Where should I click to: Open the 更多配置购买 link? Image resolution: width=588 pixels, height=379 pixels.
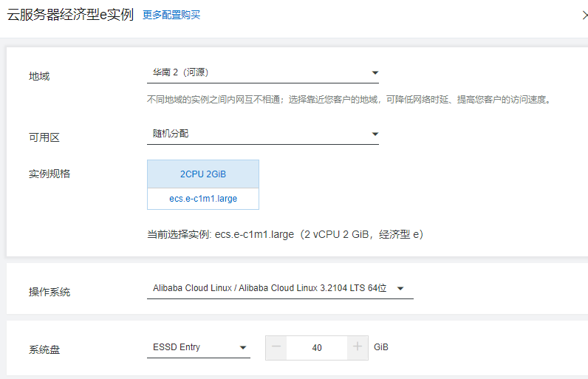171,15
